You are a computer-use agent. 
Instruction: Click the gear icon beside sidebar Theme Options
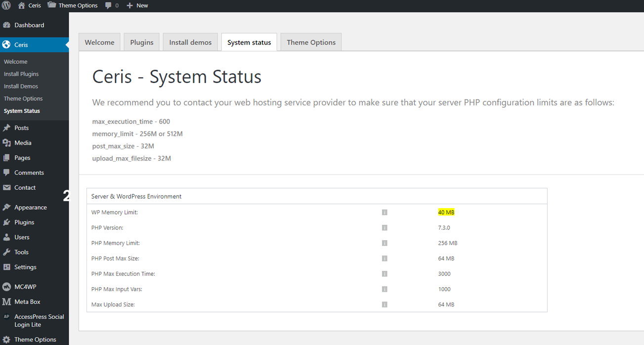6,340
